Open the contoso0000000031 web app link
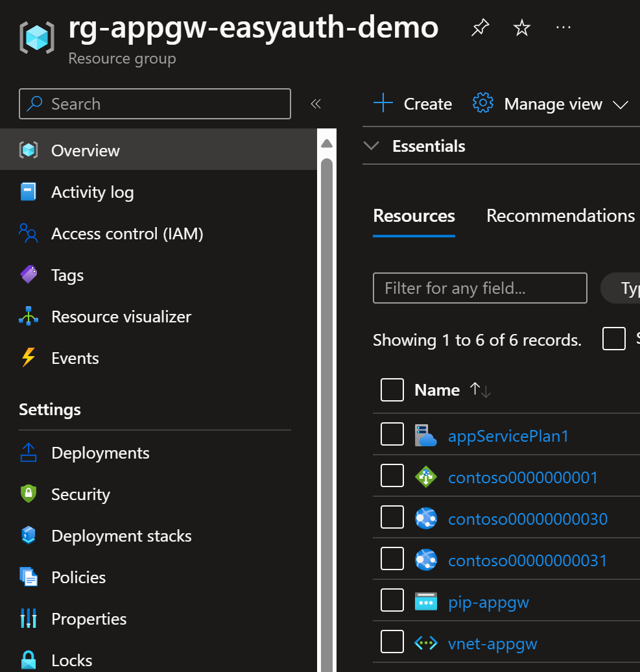 click(x=527, y=560)
